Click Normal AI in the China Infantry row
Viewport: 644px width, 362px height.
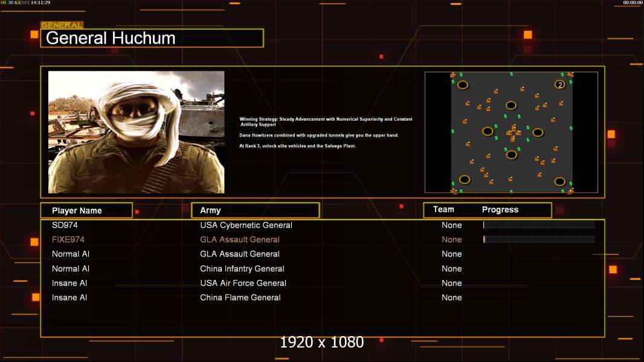point(71,268)
